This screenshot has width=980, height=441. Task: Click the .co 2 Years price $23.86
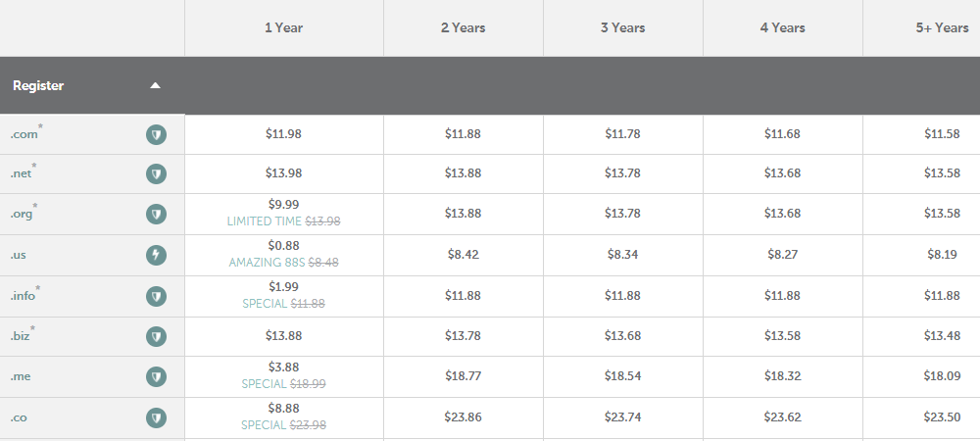click(464, 417)
